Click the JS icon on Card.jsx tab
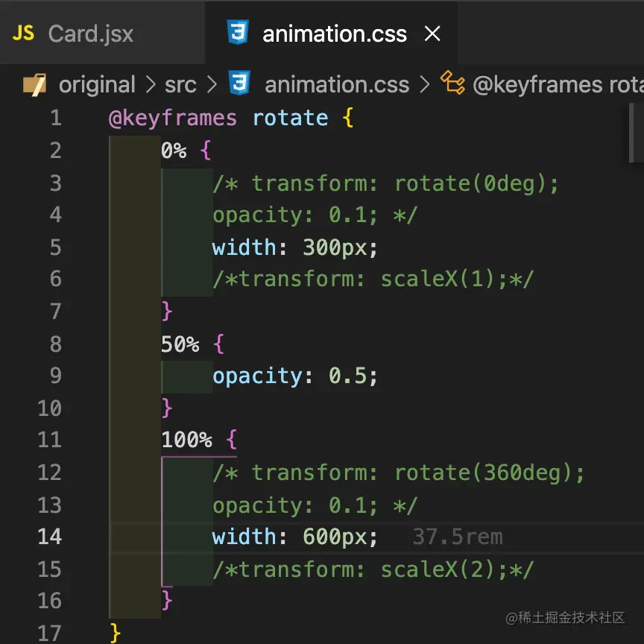The height and width of the screenshot is (644, 644). (25, 34)
